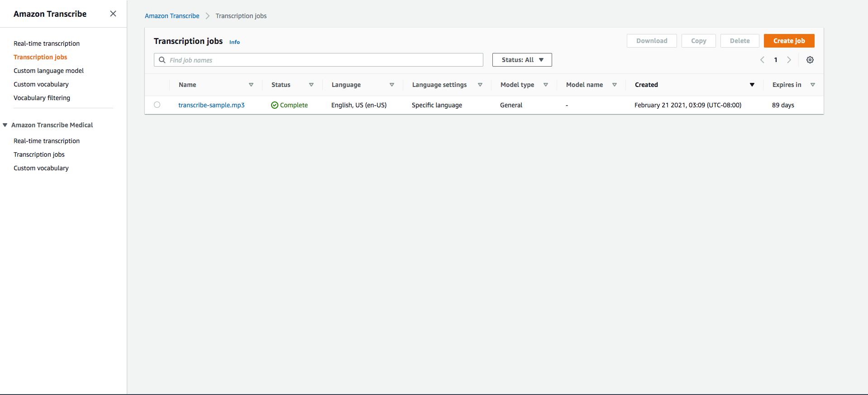Select the transcribe-sample.mp3 radio button

tap(157, 105)
